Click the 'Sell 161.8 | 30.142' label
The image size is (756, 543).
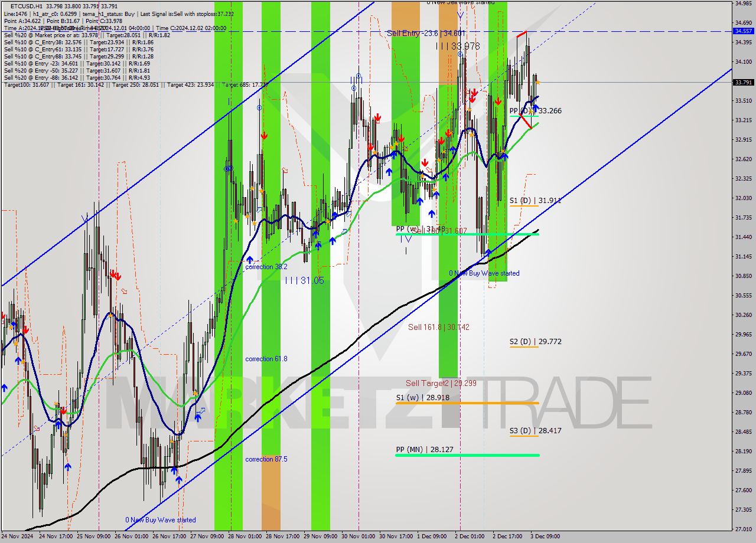pos(439,327)
